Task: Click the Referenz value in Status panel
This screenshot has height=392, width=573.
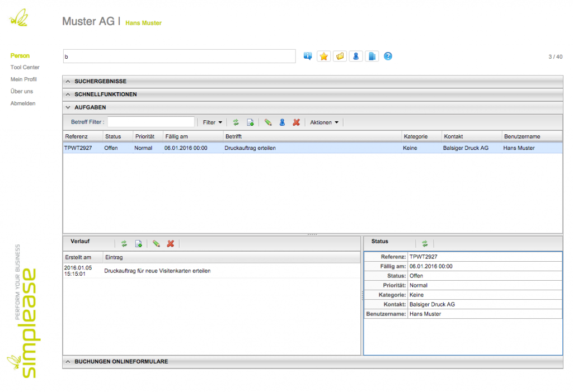Action: click(423, 257)
